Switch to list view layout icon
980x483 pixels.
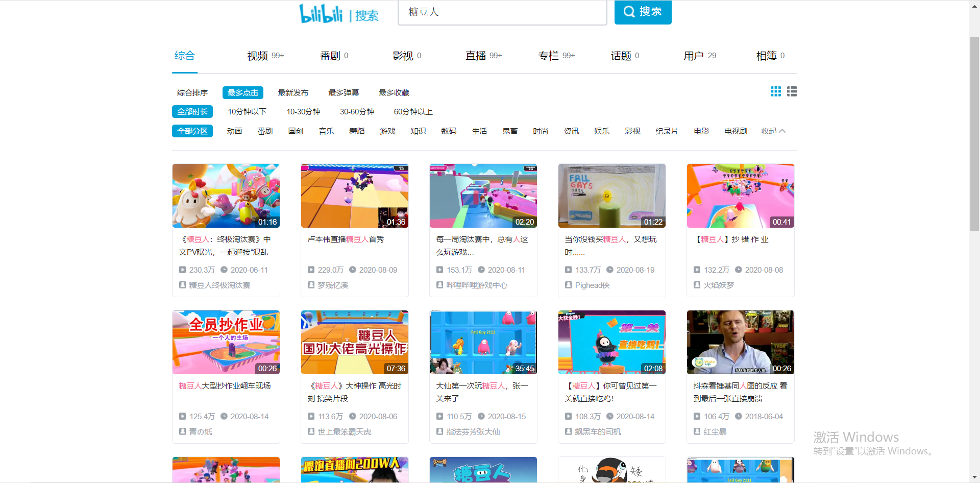[792, 91]
